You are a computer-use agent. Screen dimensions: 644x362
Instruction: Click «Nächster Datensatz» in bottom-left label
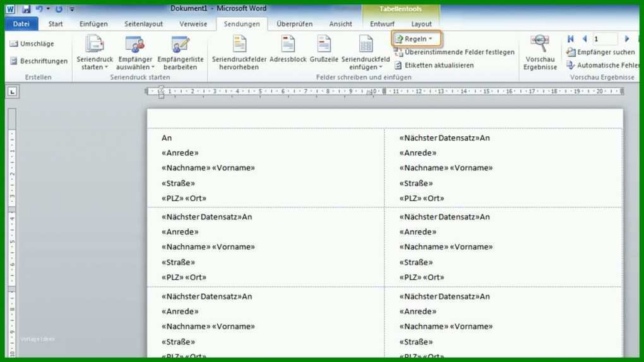coord(201,296)
